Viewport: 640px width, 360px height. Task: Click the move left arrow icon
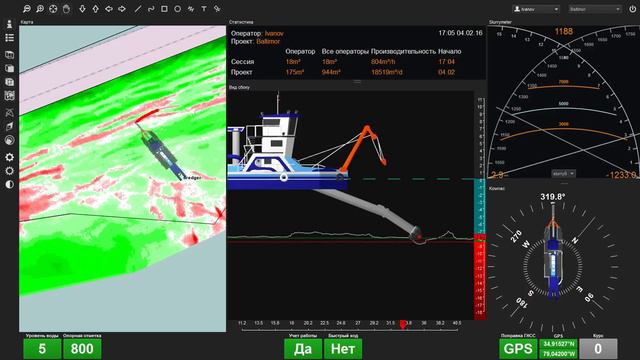tap(109, 9)
